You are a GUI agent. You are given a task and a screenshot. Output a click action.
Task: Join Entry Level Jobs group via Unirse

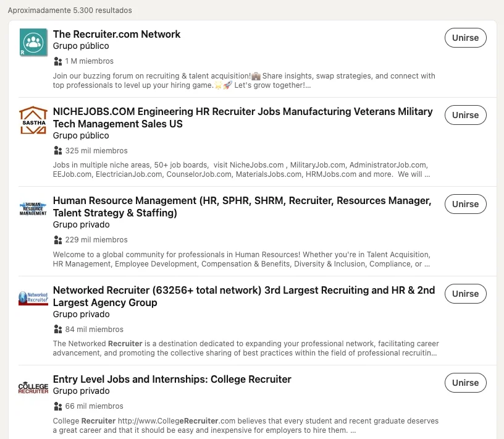466,383
